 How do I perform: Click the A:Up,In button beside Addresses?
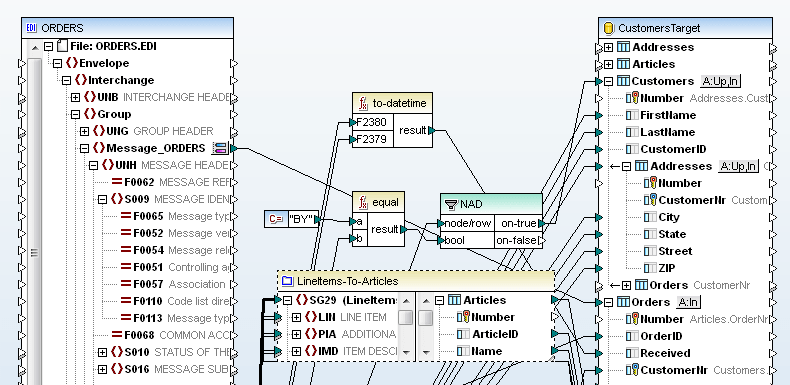(738, 166)
